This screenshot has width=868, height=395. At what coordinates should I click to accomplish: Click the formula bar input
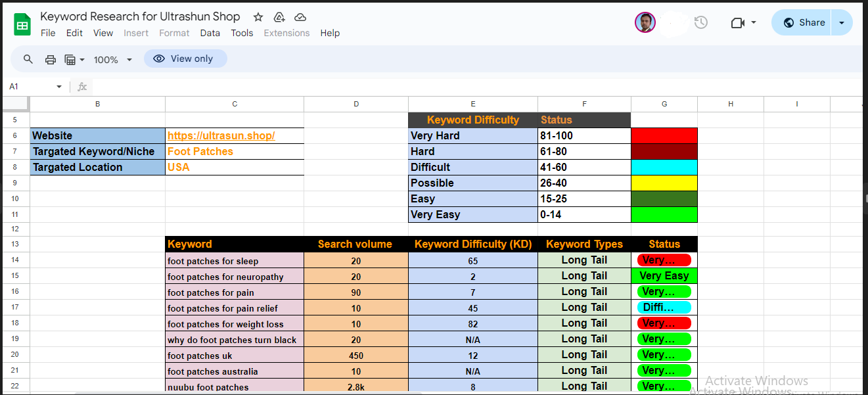point(476,87)
